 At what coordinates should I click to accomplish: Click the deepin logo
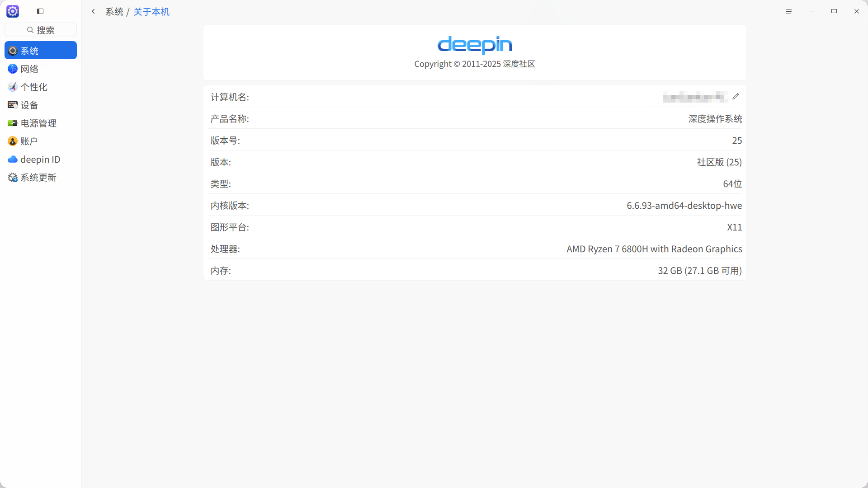[x=474, y=44]
